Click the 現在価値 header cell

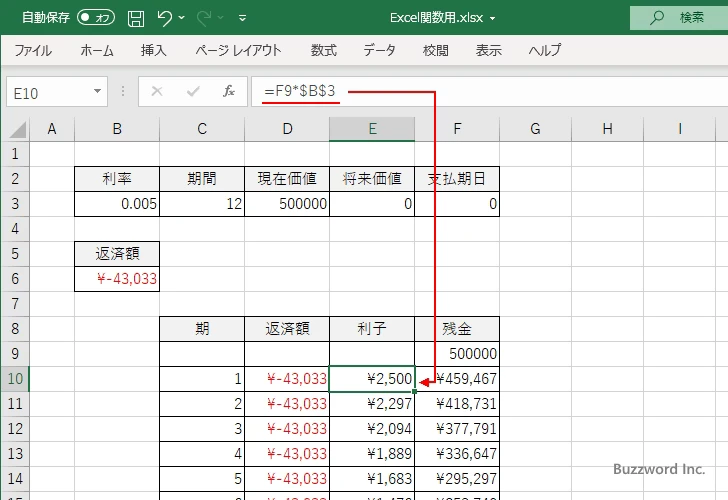pos(287,179)
